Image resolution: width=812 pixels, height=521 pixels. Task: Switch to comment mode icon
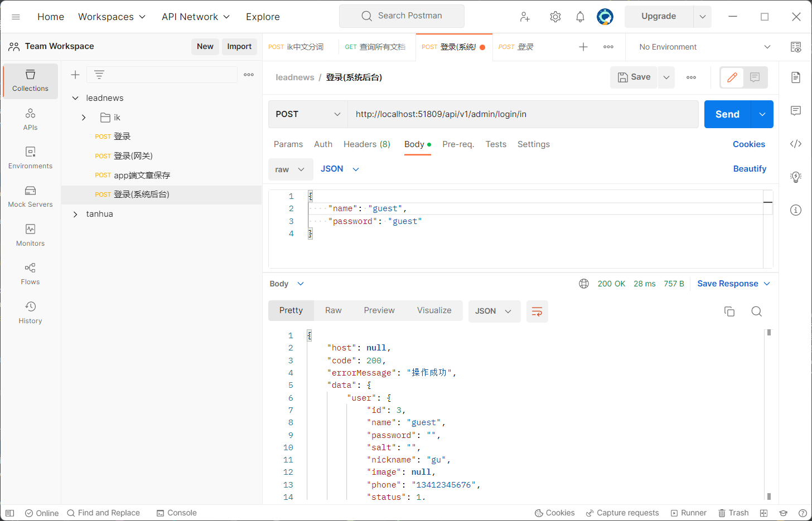[755, 77]
